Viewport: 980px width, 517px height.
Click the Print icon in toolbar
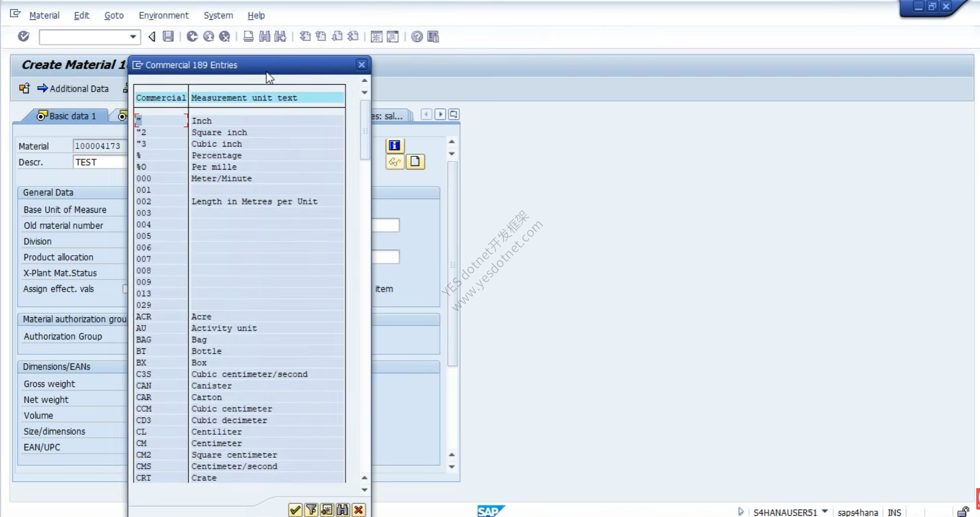click(x=248, y=36)
